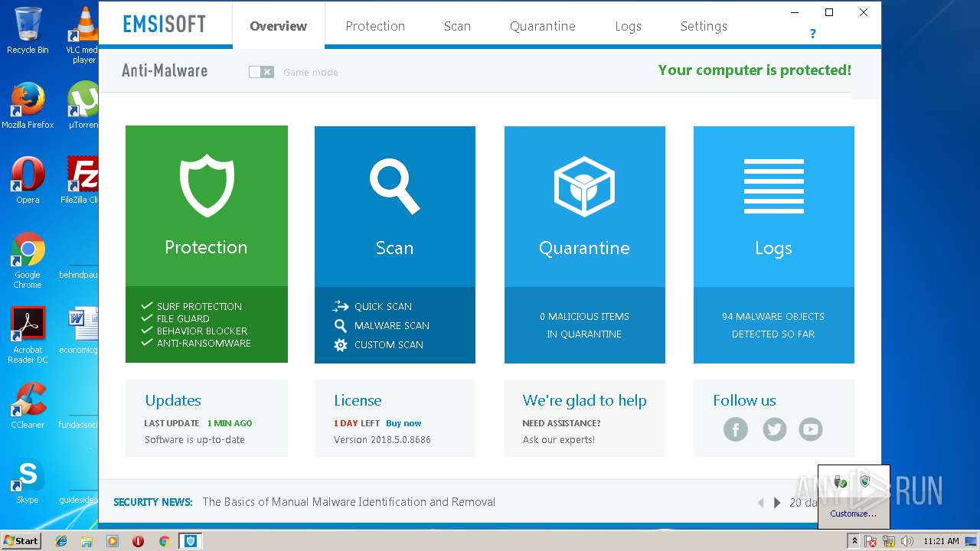Open Emsisoft YouTube page icon
Screen dimensions: 980x551
pos(811,429)
